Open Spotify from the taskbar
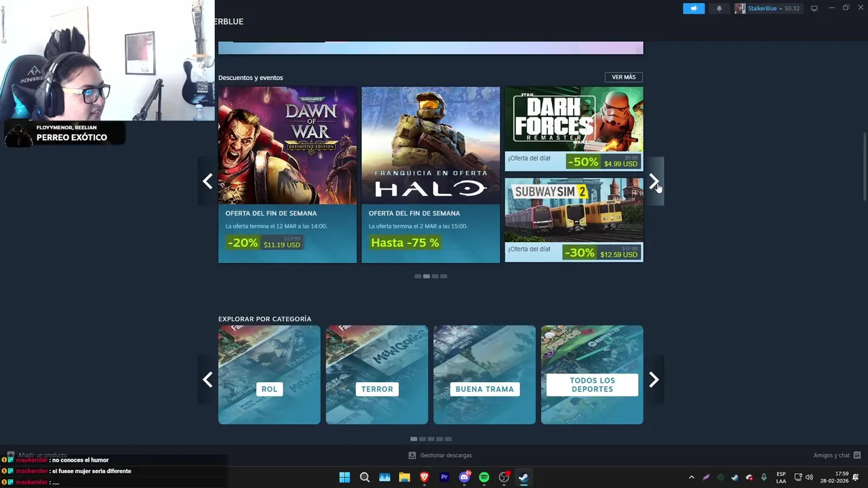 pos(484,477)
